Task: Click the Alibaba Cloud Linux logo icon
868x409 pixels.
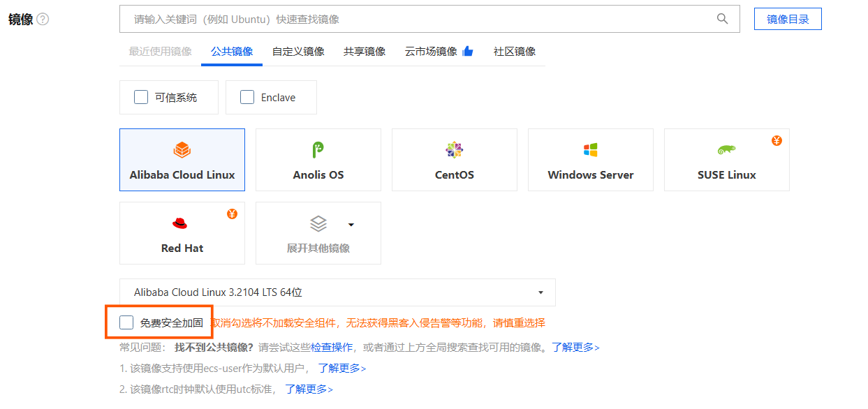Action: (182, 149)
